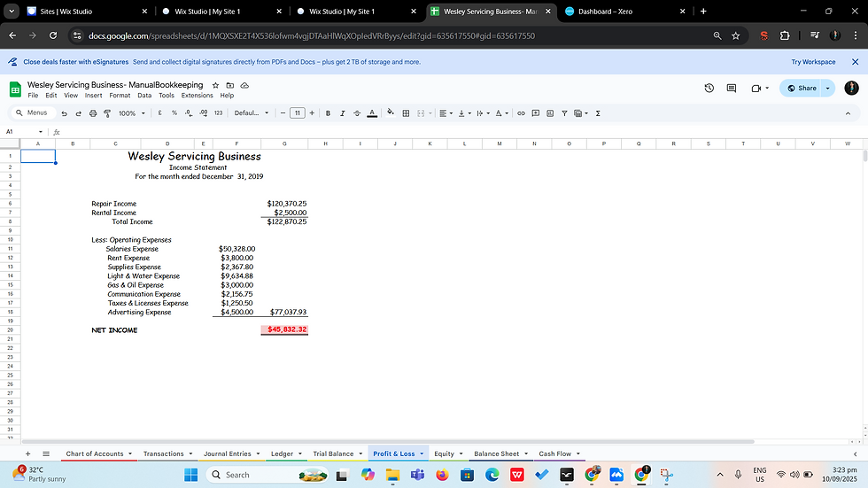Open the meeting camera dropdown
The width and height of the screenshot is (868, 488).
tap(767, 88)
